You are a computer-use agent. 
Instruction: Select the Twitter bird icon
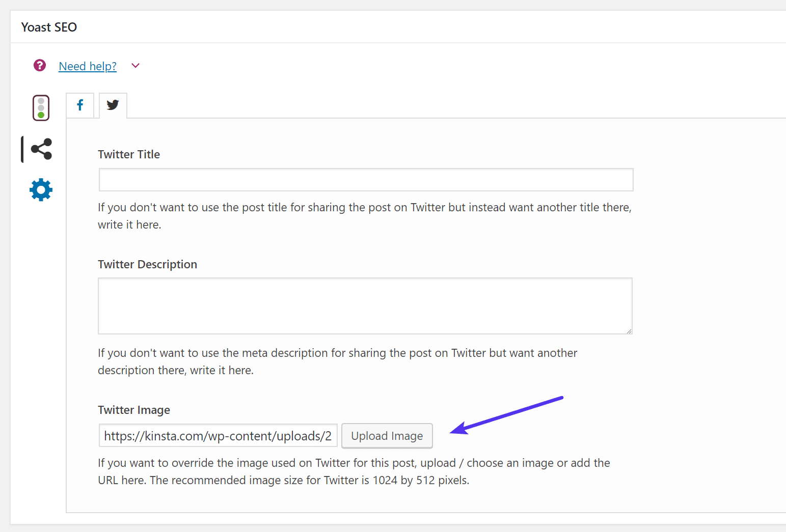tap(113, 105)
